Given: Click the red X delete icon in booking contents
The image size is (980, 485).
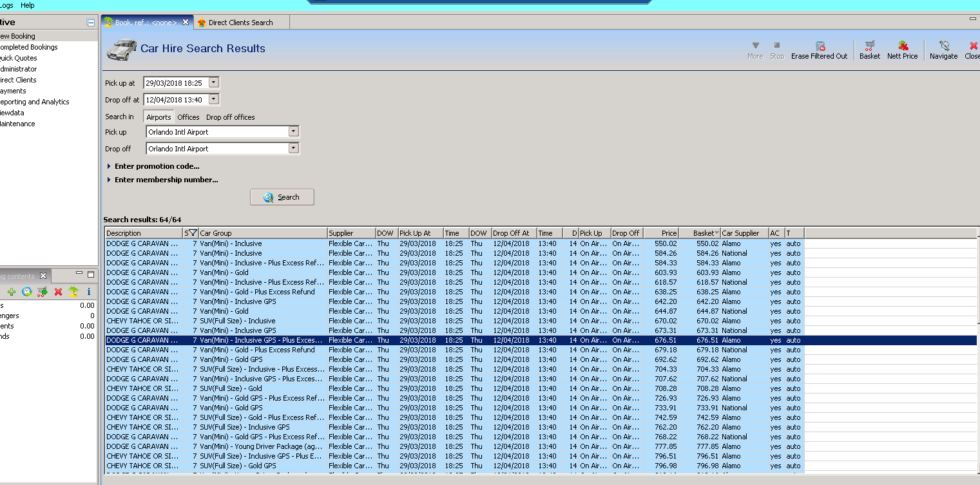Looking at the screenshot, I should 58,292.
